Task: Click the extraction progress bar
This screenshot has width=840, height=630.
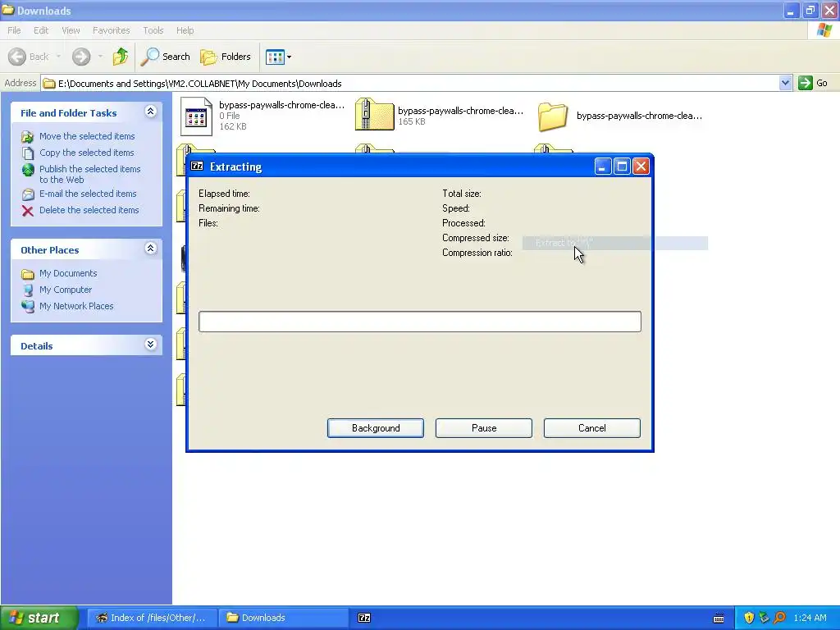Action: 419,322
